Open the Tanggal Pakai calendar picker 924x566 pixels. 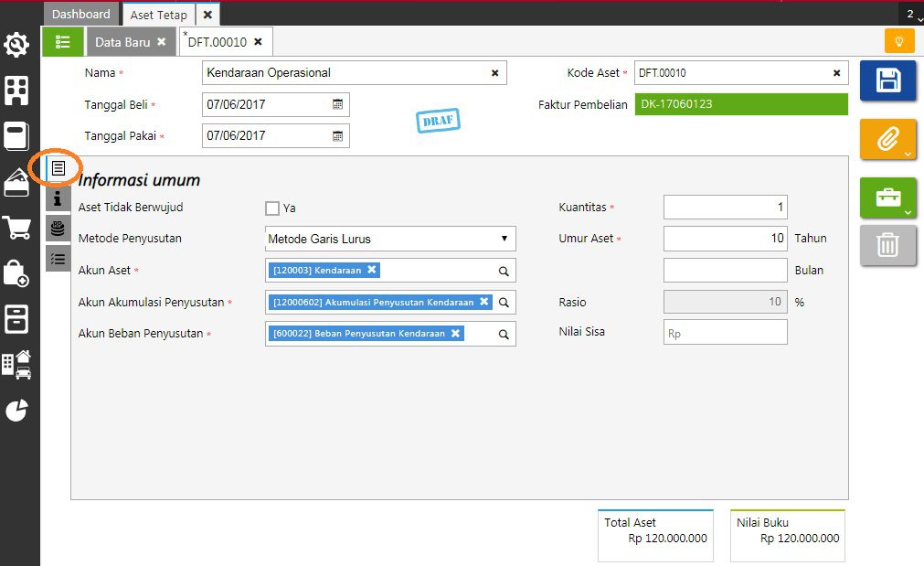tap(337, 135)
